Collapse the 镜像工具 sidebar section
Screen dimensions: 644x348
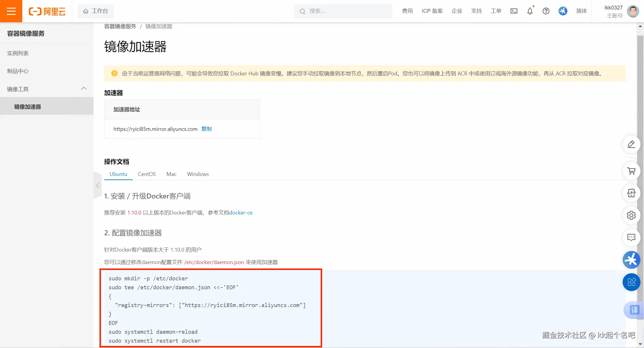coord(84,88)
